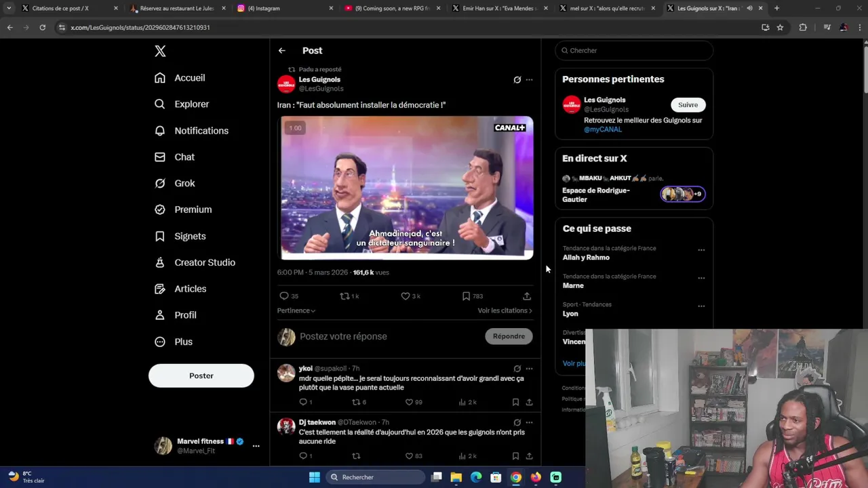Like Dj taekwon's reply with 83 likes
The height and width of the screenshot is (488, 868).
pos(414,456)
